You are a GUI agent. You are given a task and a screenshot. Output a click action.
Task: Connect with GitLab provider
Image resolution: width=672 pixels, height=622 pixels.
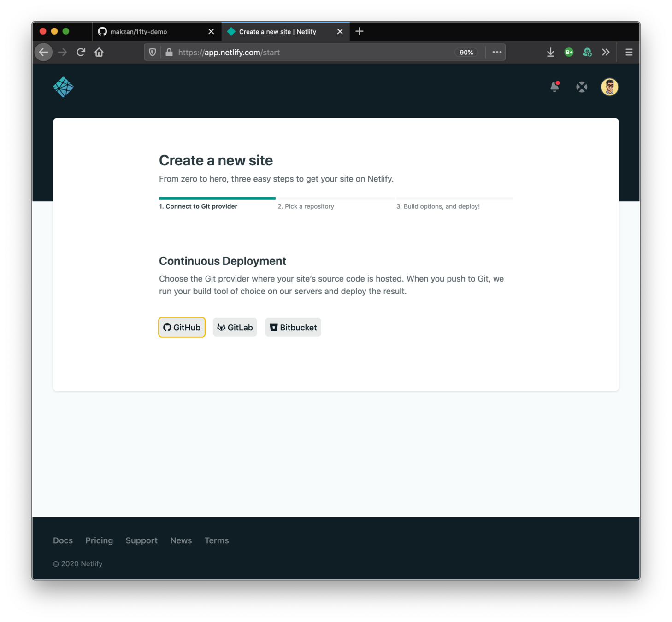(x=235, y=327)
